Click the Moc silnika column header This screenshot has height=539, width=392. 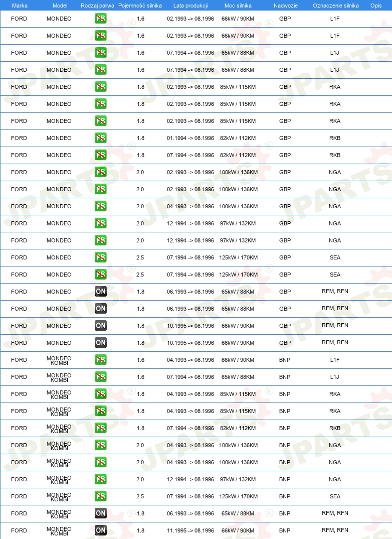(238, 6)
